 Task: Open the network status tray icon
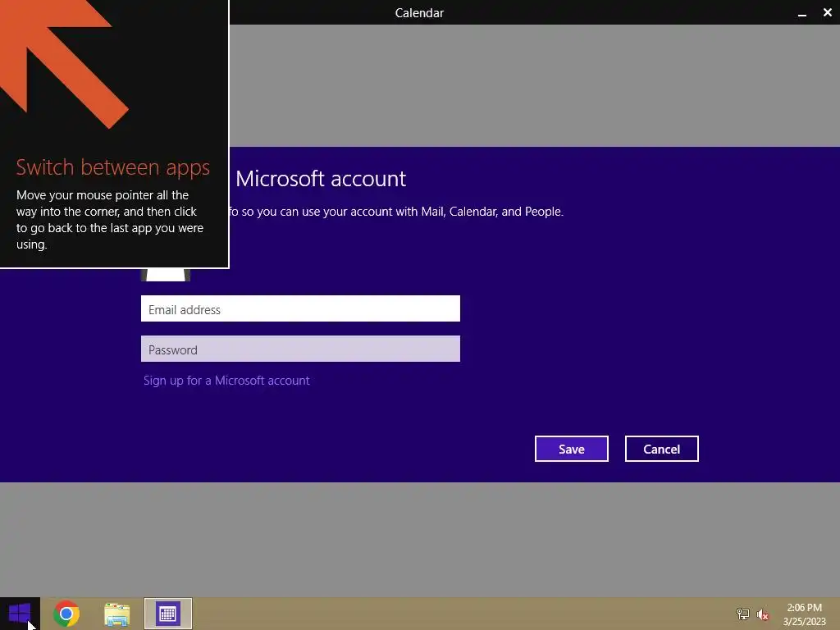click(742, 614)
